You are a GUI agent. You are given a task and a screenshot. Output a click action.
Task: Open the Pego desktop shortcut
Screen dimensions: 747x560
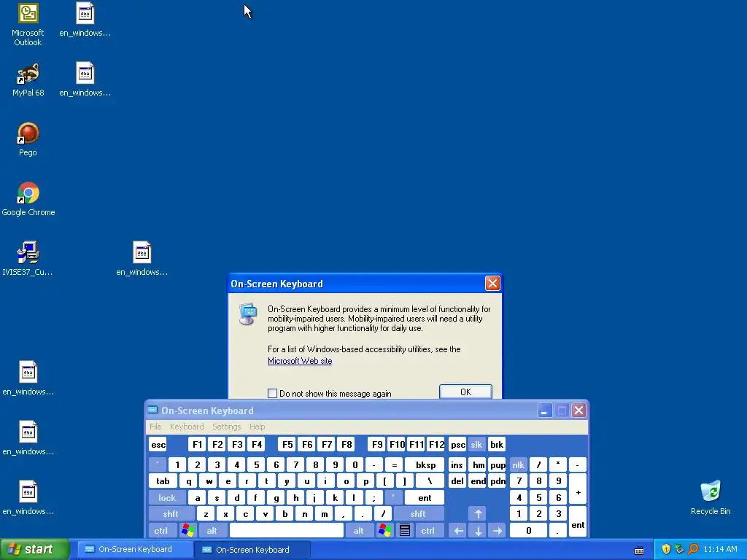(x=28, y=139)
